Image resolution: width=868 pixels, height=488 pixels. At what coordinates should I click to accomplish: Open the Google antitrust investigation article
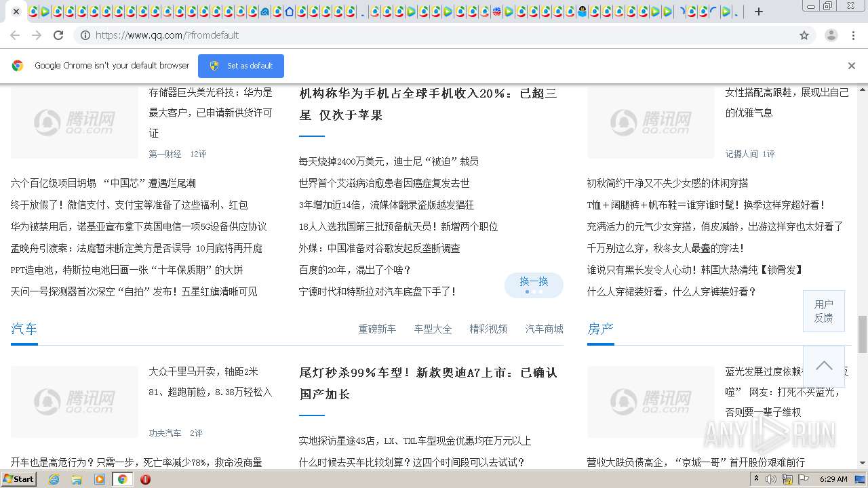click(379, 248)
